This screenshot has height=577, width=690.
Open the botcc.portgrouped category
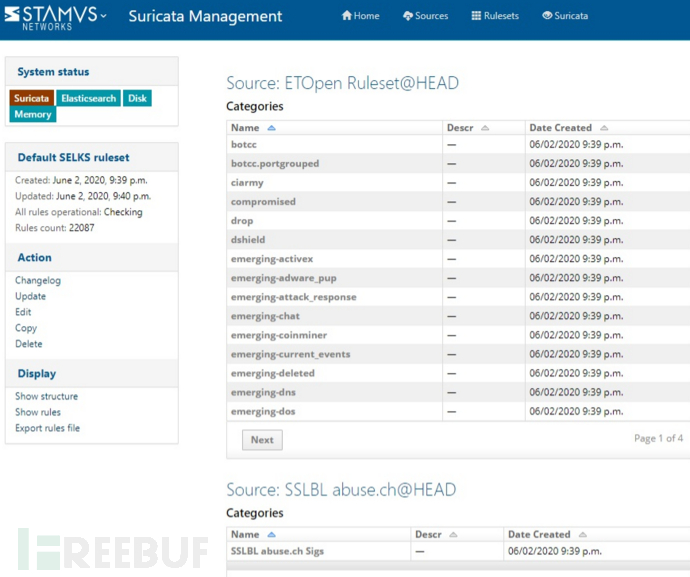tap(275, 163)
